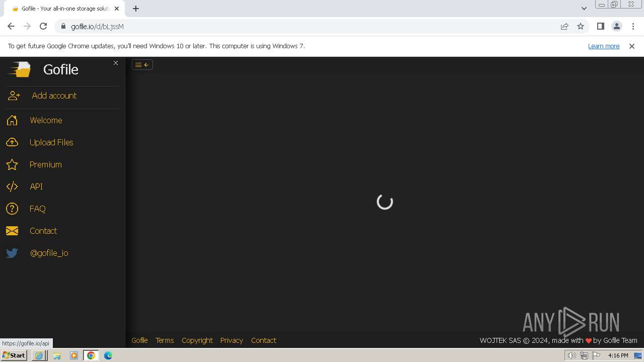Image resolution: width=644 pixels, height=362 pixels.
Task: Toggle sidebar with hamburger arrow button
Action: pyautogui.click(x=142, y=65)
